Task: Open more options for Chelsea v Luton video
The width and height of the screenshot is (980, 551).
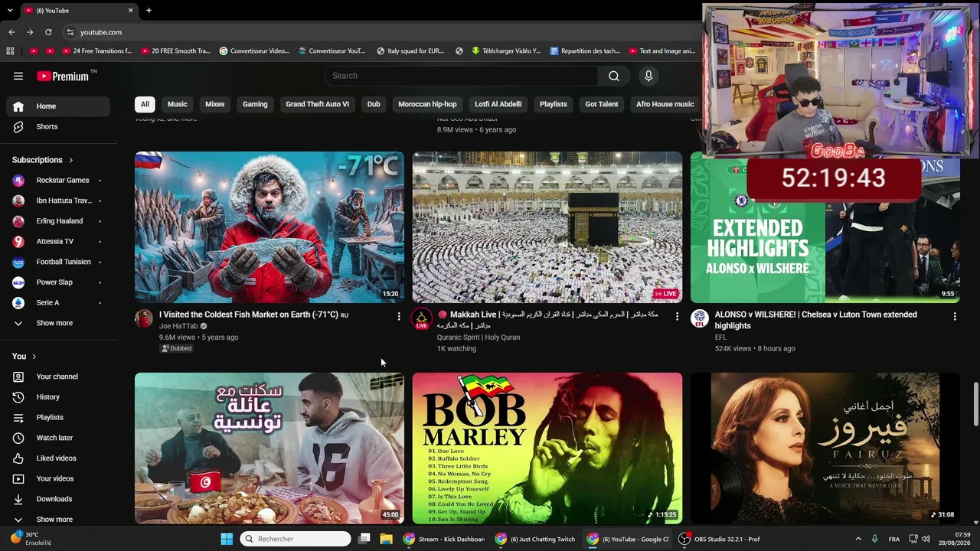Action: coord(955,316)
